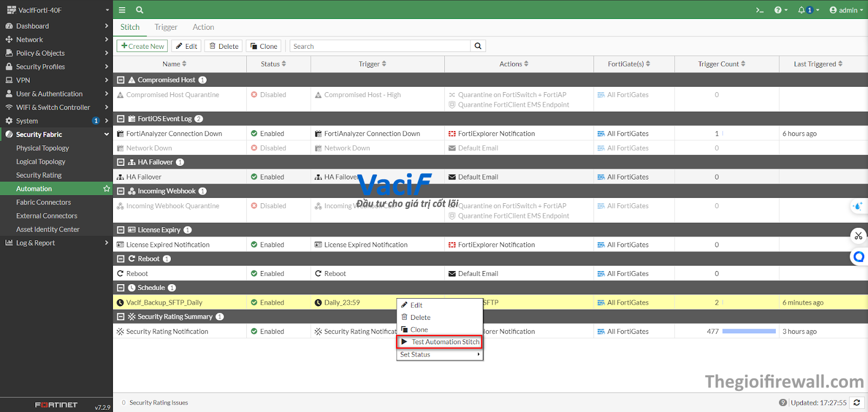The height and width of the screenshot is (412, 868).
Task: Click inside the Search input field
Action: point(380,46)
